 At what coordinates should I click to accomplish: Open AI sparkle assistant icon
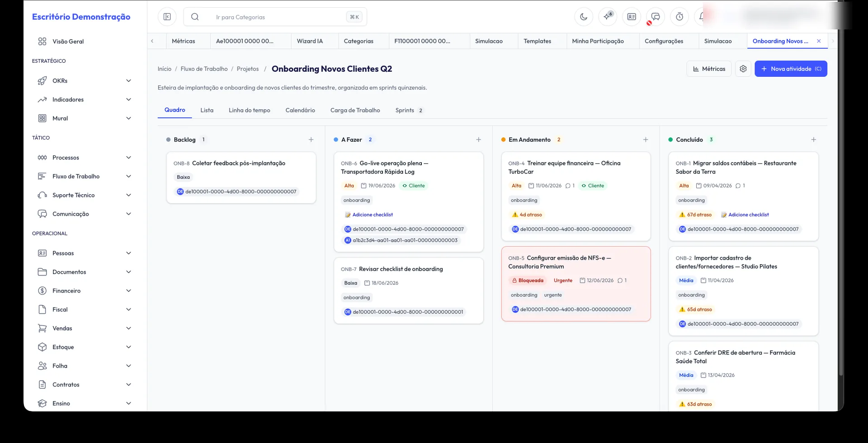click(608, 17)
